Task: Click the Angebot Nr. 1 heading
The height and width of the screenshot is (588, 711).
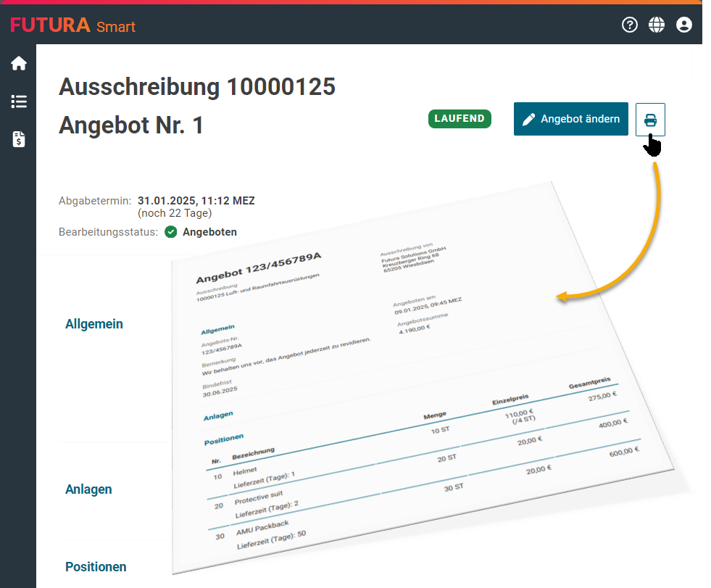Action: (131, 125)
